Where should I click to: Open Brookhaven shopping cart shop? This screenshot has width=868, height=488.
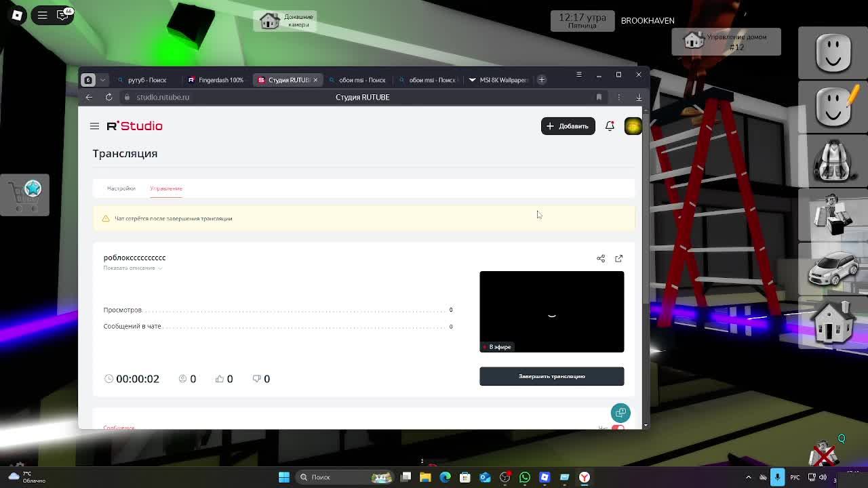point(25,195)
